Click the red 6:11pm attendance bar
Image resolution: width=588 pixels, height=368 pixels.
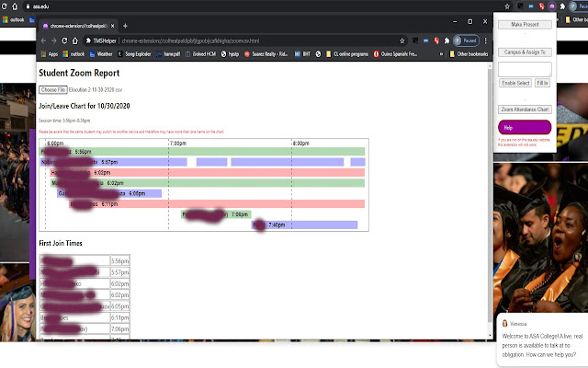coord(218,204)
